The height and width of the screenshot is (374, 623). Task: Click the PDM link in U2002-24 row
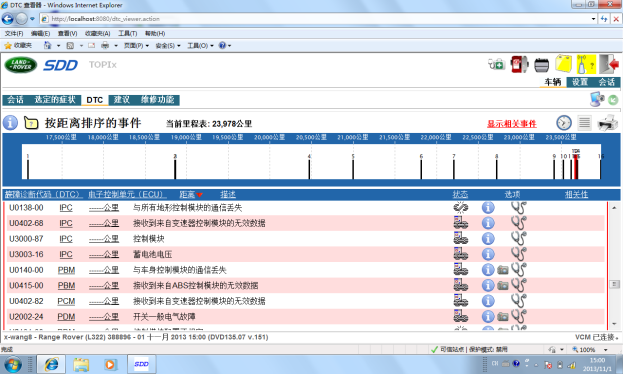click(66, 316)
